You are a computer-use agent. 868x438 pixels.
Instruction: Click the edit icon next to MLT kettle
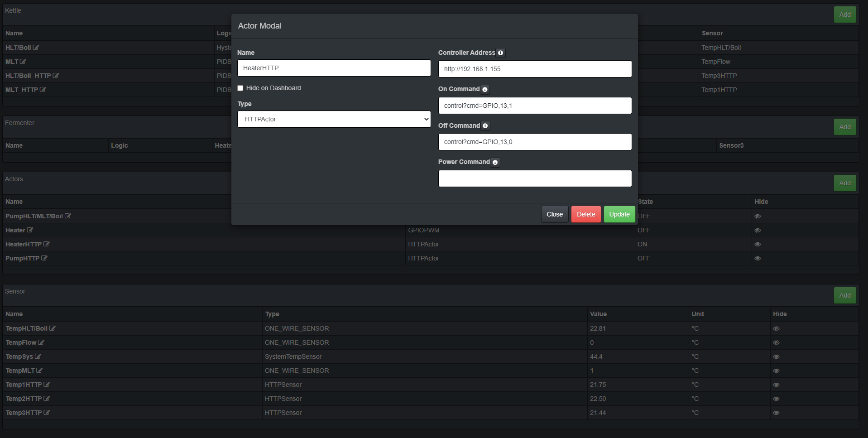click(x=23, y=62)
